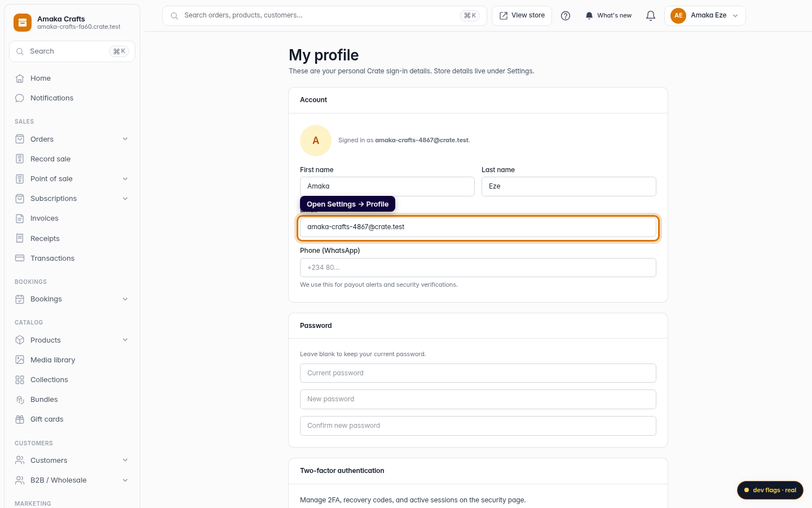
Task: Click the Media library image icon
Action: 20,360
